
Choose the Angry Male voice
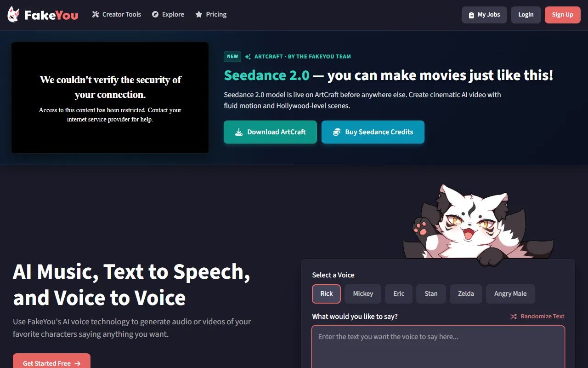click(x=510, y=293)
